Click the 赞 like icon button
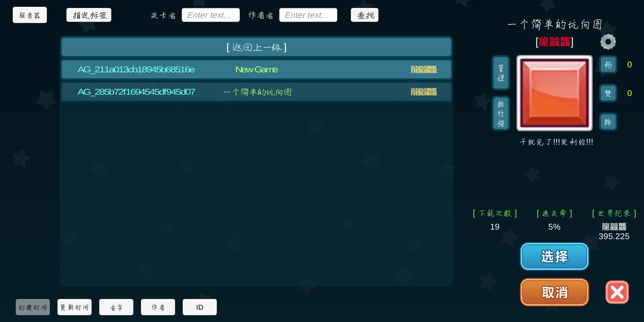The image size is (644, 322). (x=608, y=93)
